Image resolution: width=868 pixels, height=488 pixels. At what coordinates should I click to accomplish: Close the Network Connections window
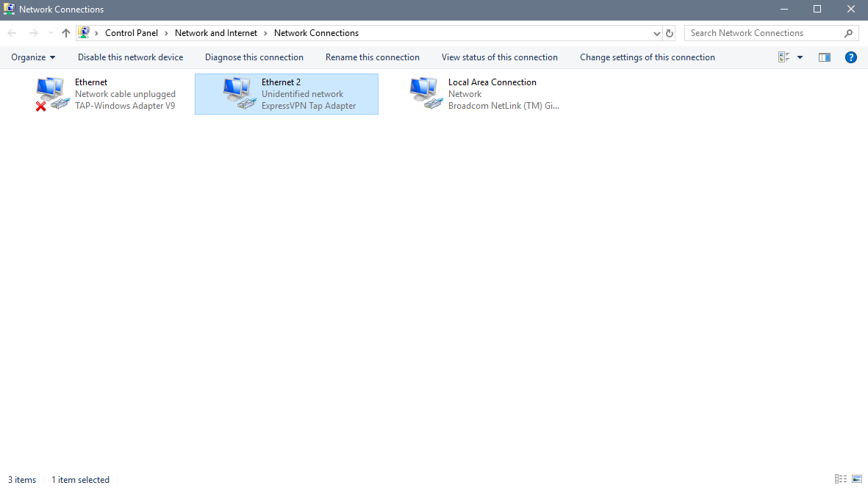point(851,10)
